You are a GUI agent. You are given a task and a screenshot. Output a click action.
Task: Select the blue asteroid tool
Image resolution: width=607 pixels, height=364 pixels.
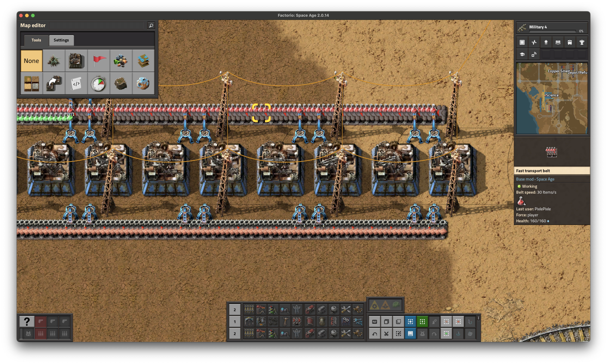(143, 83)
